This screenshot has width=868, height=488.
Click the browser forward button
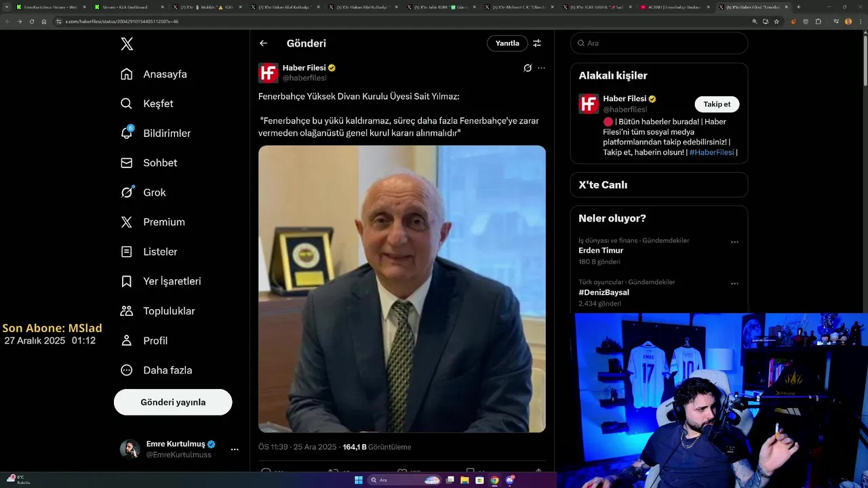click(20, 22)
